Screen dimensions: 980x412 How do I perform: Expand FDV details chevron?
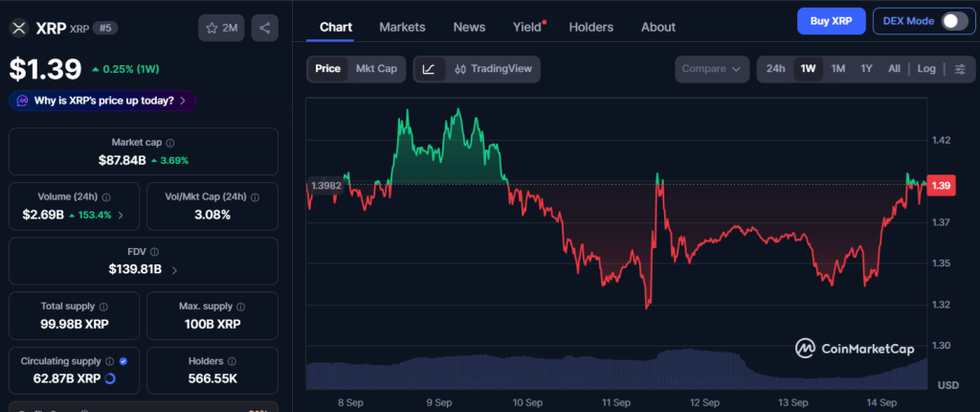click(x=174, y=270)
